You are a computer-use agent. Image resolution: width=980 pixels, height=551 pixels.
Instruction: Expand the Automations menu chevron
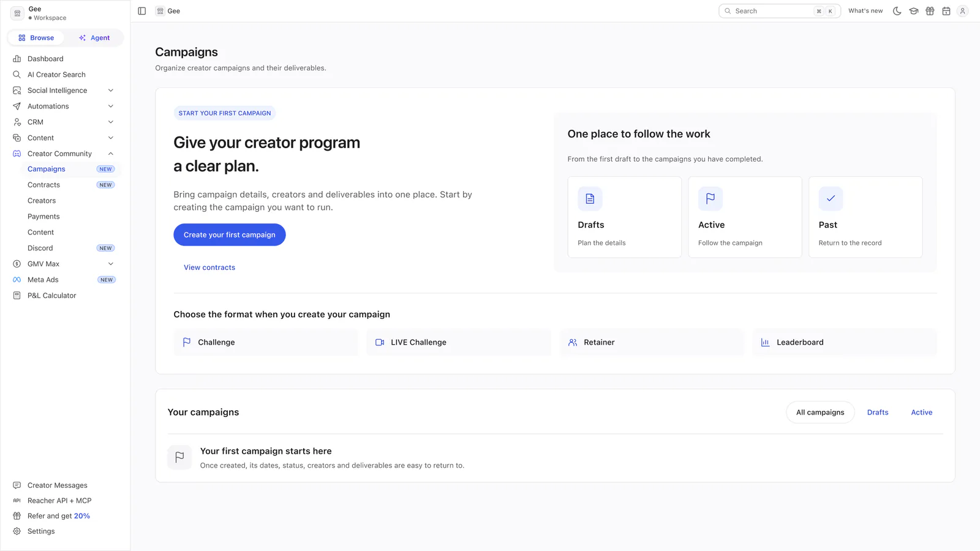point(111,107)
